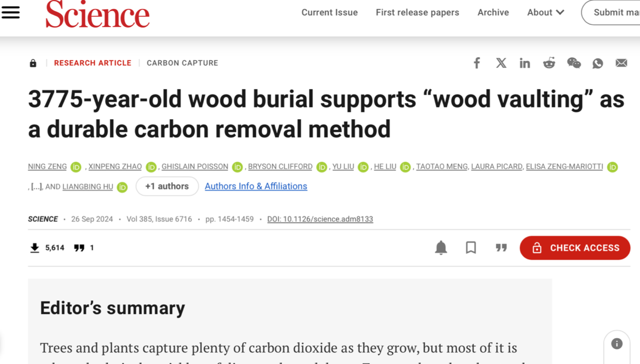640x364 pixels.
Task: Share article on LinkedIn
Action: click(x=525, y=63)
